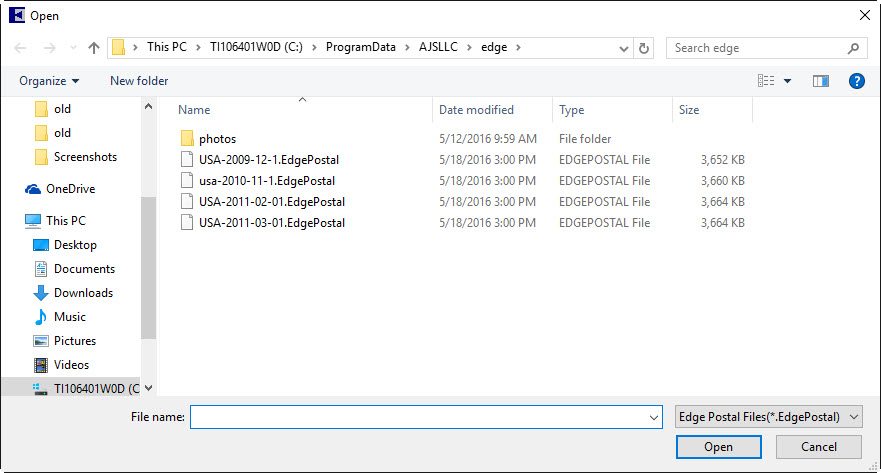Select the OneDrive cloud icon in sidebar

(x=33, y=189)
